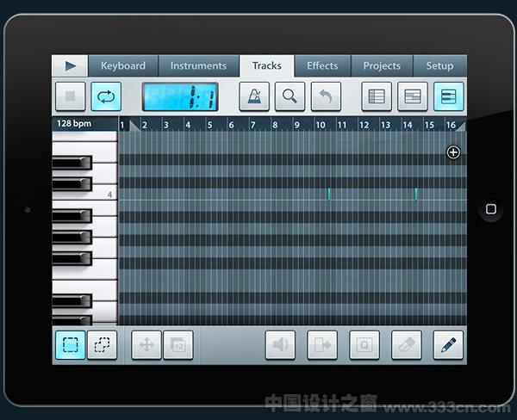Click the duplicate x2 tool

pyautogui.click(x=178, y=345)
